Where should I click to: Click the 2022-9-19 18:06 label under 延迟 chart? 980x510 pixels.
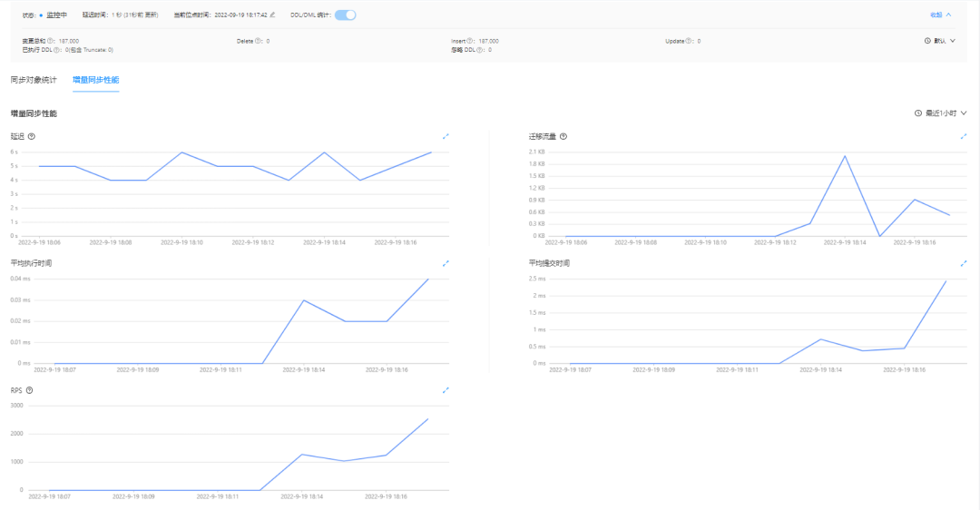(x=39, y=242)
